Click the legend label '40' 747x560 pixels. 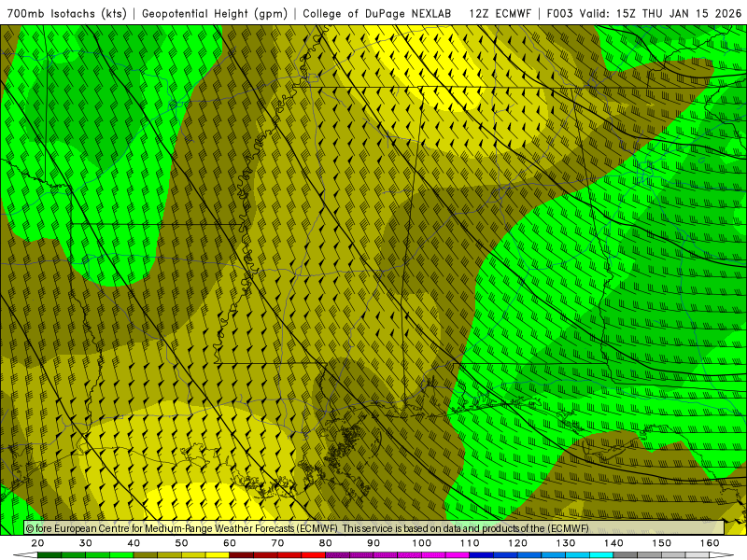134,543
